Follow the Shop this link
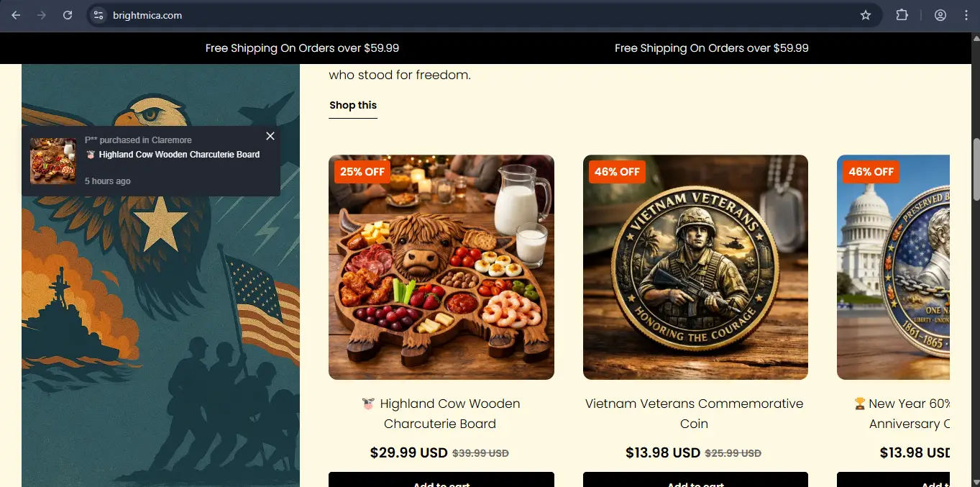The height and width of the screenshot is (487, 980). (353, 106)
